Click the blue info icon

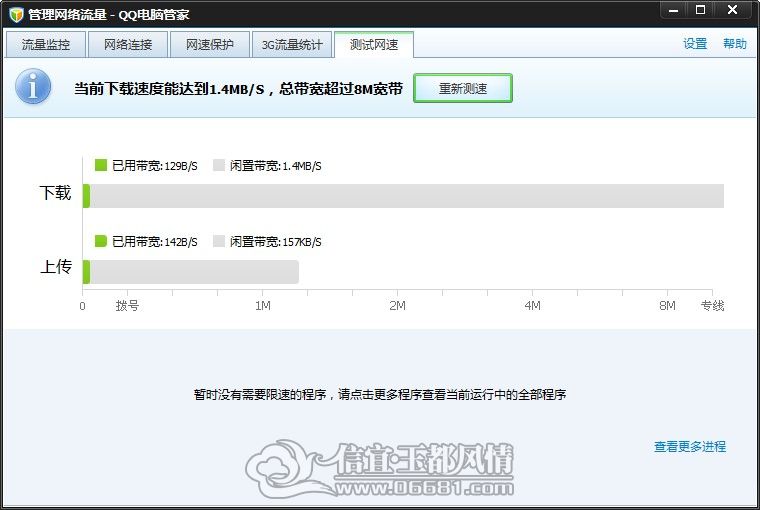click(33, 87)
